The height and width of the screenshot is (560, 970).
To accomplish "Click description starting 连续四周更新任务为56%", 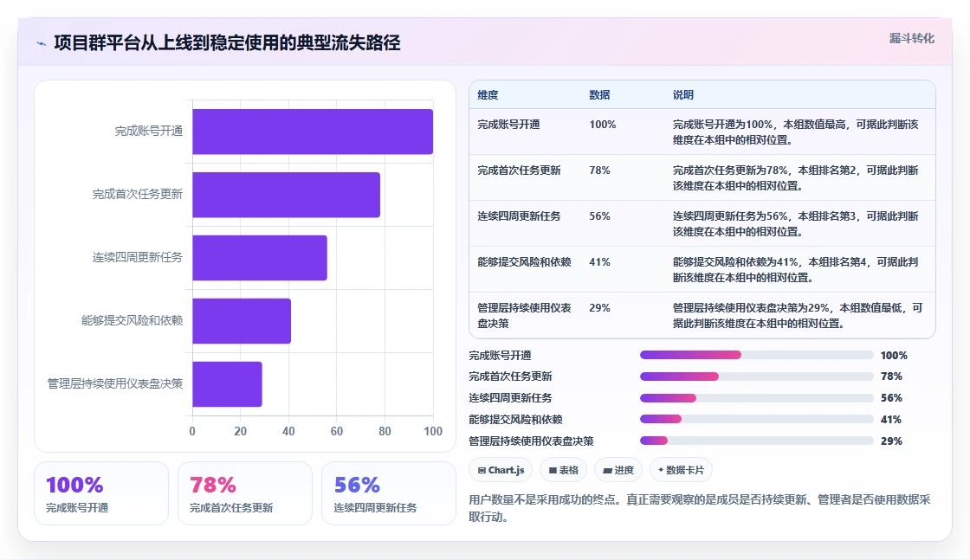I will tap(796, 224).
